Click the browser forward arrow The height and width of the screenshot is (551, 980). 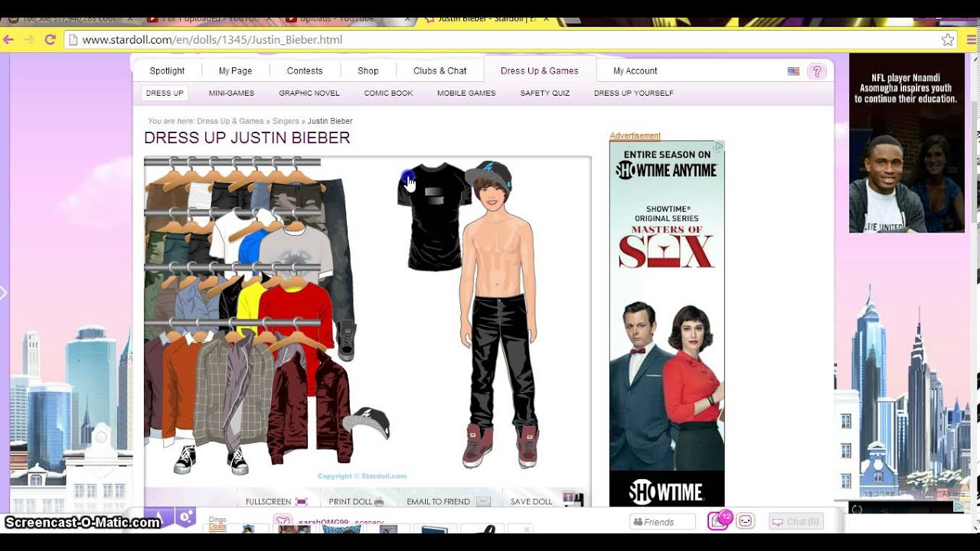29,40
